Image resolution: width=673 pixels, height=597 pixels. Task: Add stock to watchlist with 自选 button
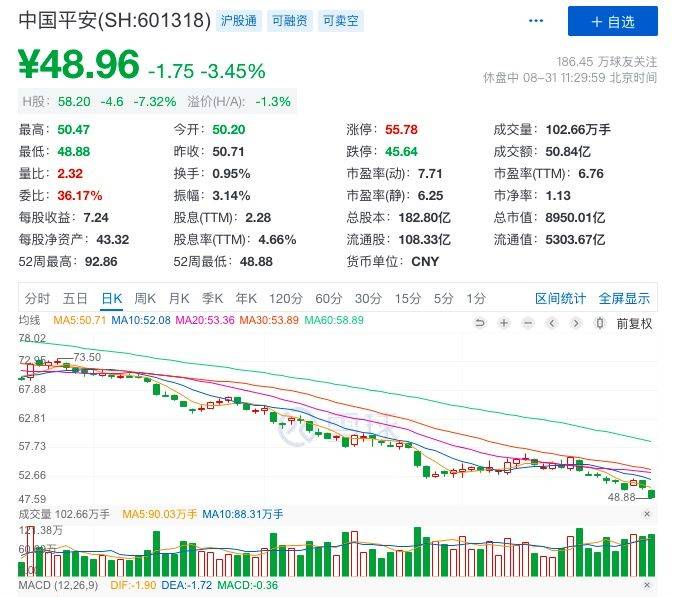pyautogui.click(x=612, y=21)
